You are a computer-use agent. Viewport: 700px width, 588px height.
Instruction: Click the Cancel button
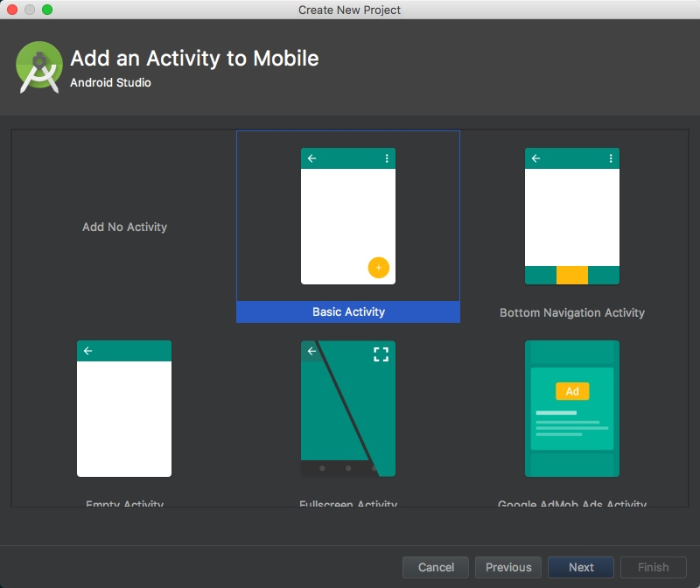436,567
